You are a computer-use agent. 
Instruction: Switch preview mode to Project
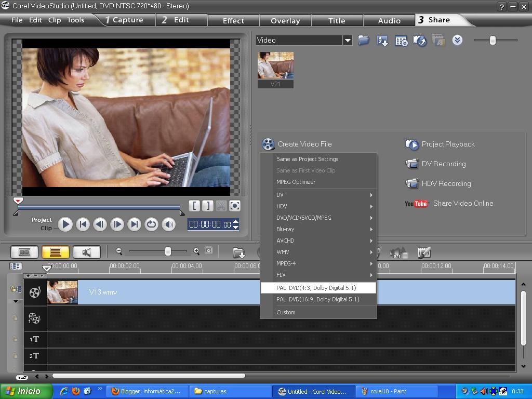click(42, 220)
